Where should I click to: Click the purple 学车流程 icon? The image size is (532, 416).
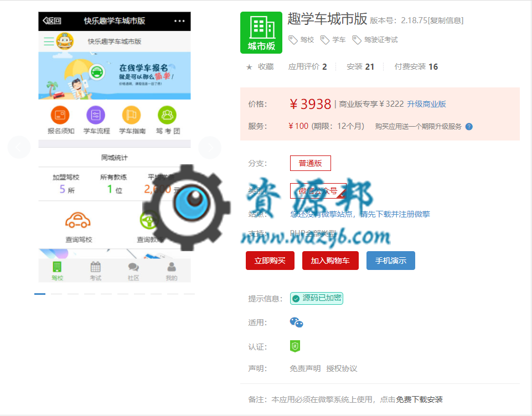coord(96,115)
